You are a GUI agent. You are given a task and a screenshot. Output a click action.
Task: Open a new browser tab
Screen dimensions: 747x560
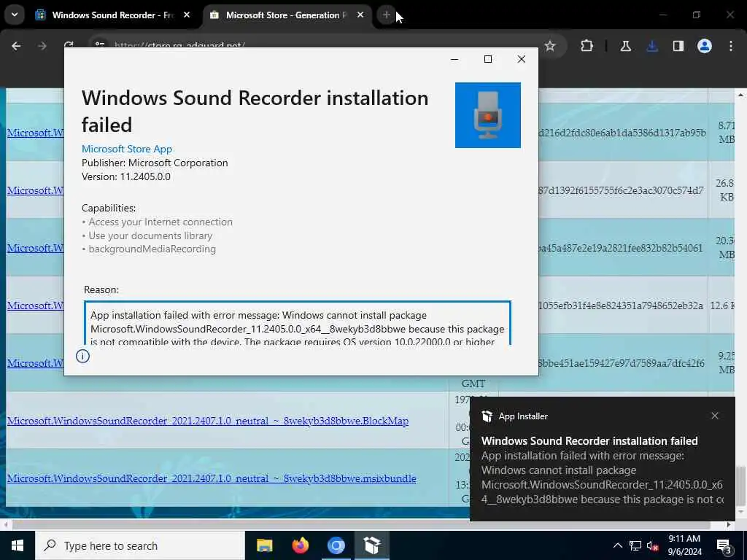[387, 15]
